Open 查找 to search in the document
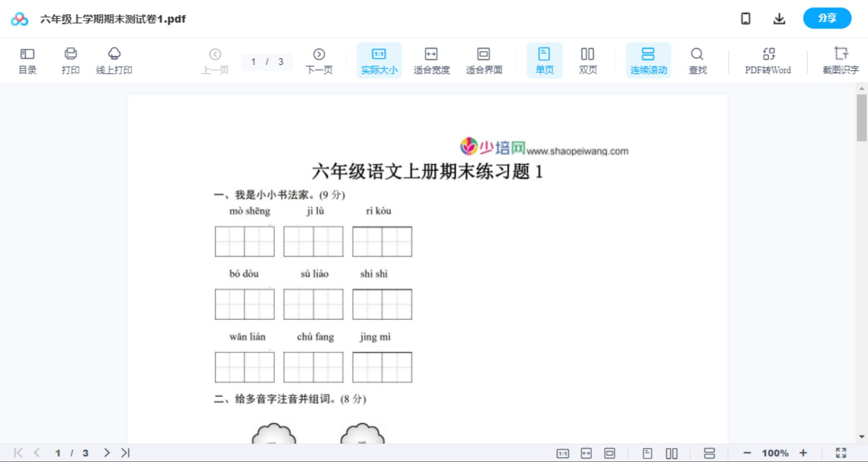 click(697, 60)
